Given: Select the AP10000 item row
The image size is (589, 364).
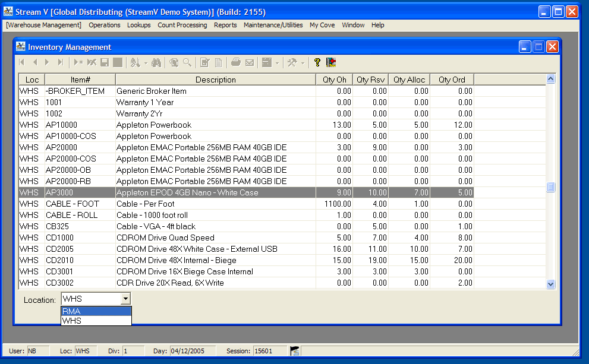Looking at the screenshot, I should (246, 125).
